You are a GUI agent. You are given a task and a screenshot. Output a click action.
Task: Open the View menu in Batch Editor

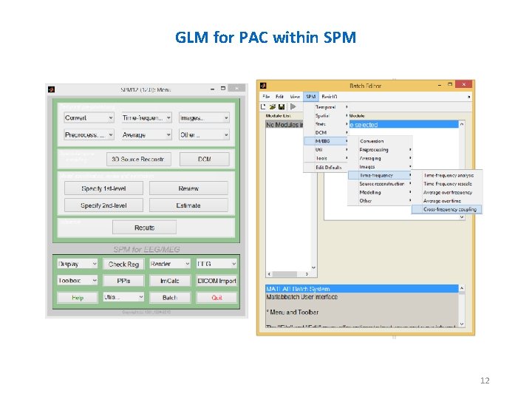(x=295, y=97)
